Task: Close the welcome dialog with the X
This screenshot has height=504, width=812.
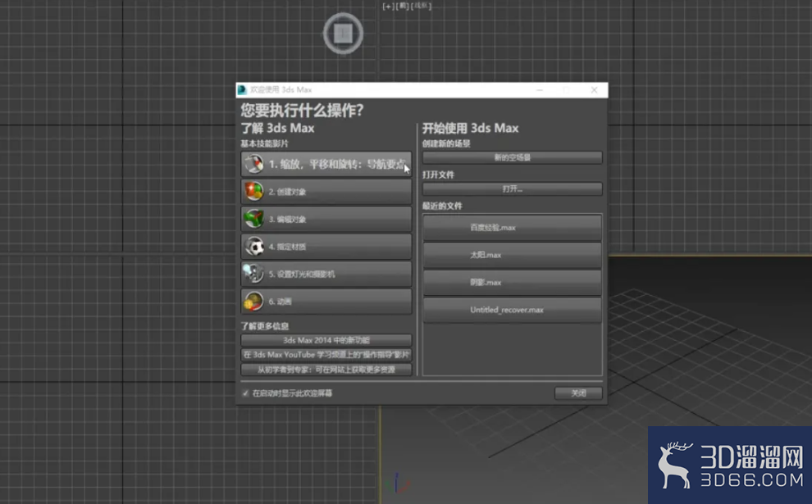Action: click(594, 90)
